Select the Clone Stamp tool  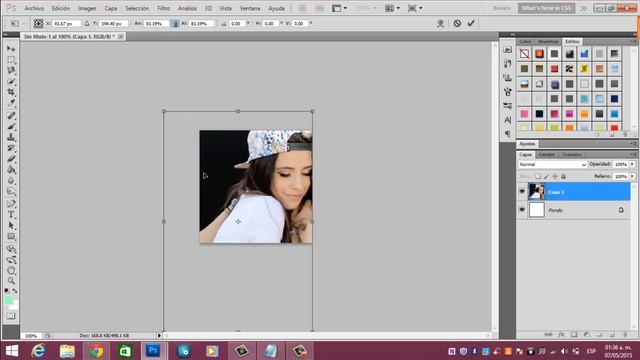click(11, 137)
